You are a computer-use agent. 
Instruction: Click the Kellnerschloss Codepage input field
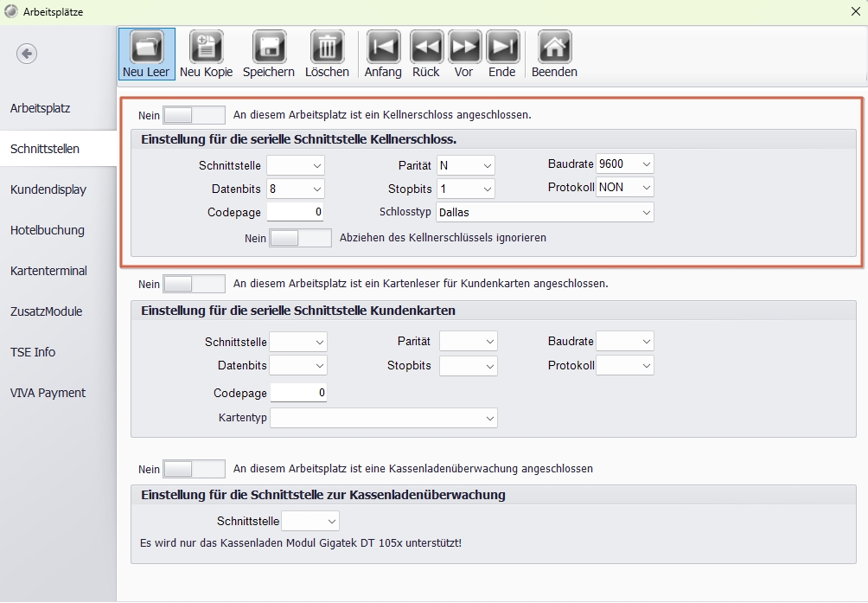[295, 212]
